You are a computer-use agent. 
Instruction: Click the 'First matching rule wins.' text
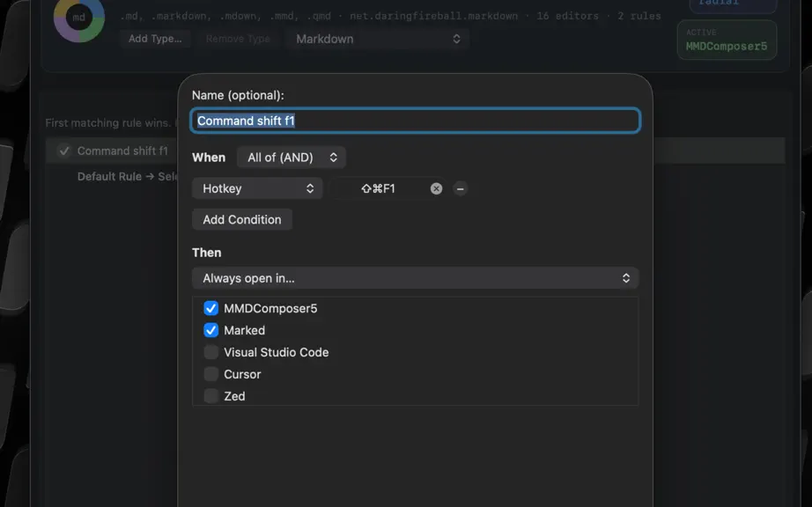tap(107, 123)
